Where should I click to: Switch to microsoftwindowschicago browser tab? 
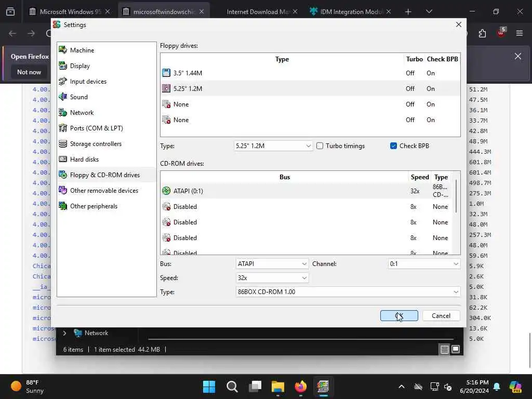coord(164,11)
